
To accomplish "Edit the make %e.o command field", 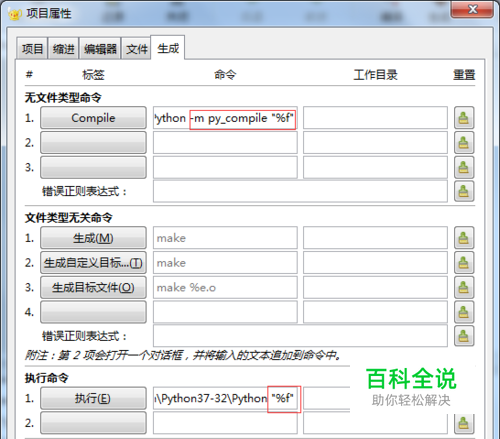I will coord(225,287).
